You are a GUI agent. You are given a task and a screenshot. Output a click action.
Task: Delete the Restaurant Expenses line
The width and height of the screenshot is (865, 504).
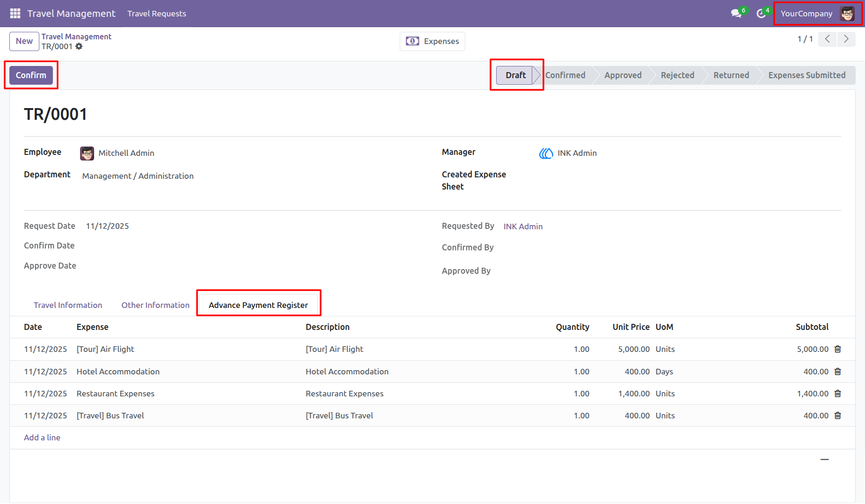click(838, 394)
